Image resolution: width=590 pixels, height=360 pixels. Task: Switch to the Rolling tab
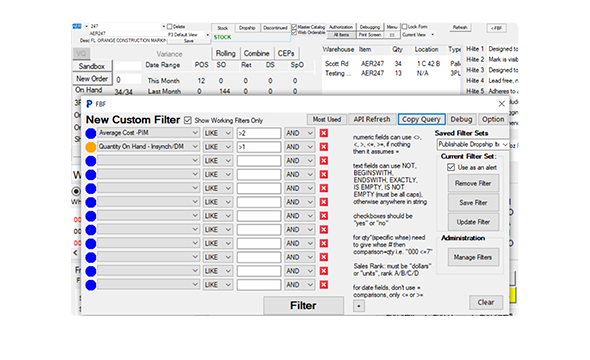coord(225,53)
